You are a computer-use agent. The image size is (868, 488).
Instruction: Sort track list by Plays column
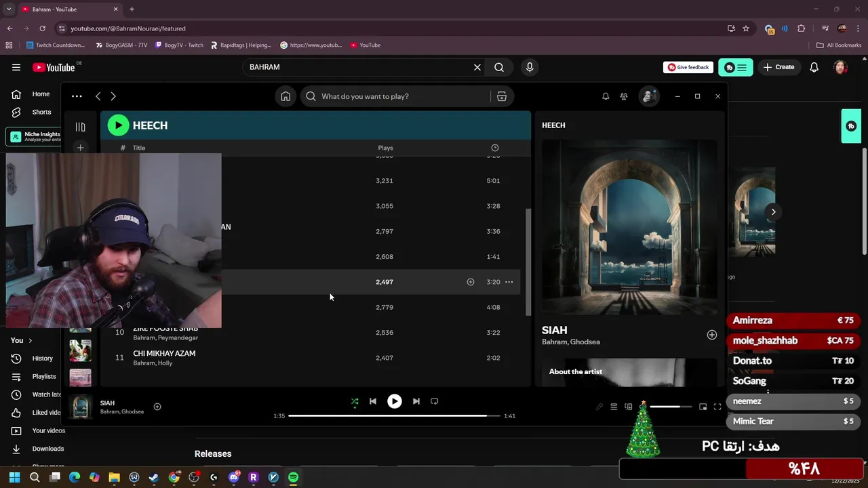(x=385, y=148)
